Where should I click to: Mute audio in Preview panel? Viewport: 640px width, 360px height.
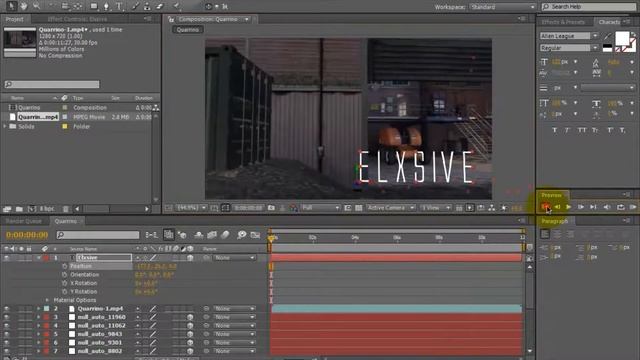point(607,207)
